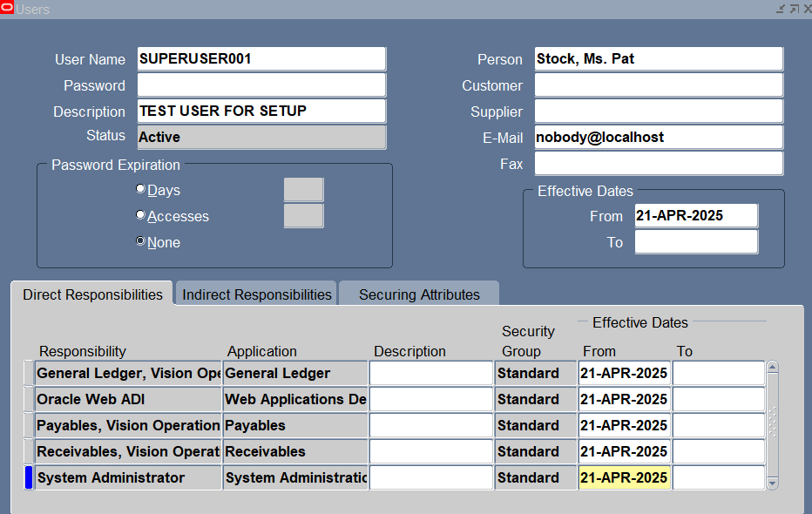Click To date in Payables row
The image size is (812, 514).
(718, 425)
